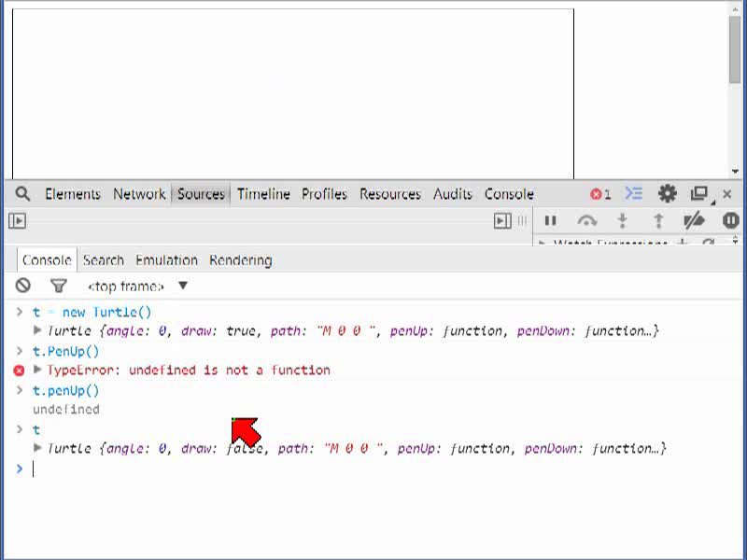Image resolution: width=747 pixels, height=560 pixels.
Task: Click the dock-to-window icon
Action: click(699, 193)
